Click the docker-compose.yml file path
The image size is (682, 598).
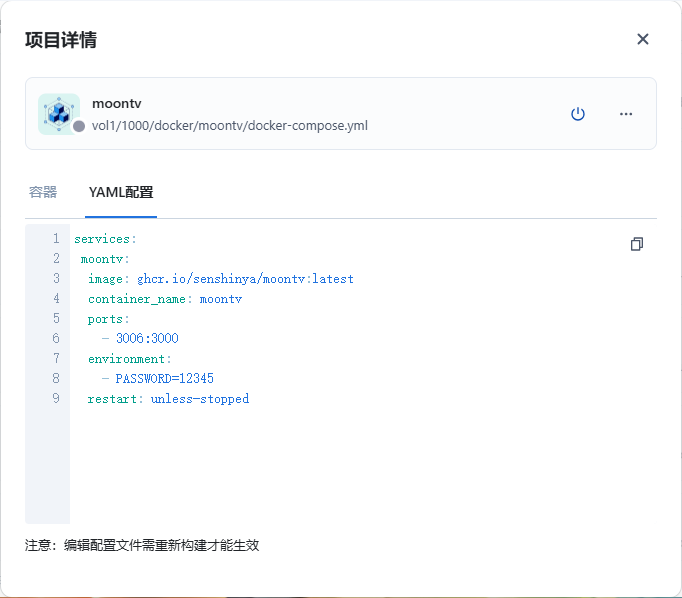230,126
